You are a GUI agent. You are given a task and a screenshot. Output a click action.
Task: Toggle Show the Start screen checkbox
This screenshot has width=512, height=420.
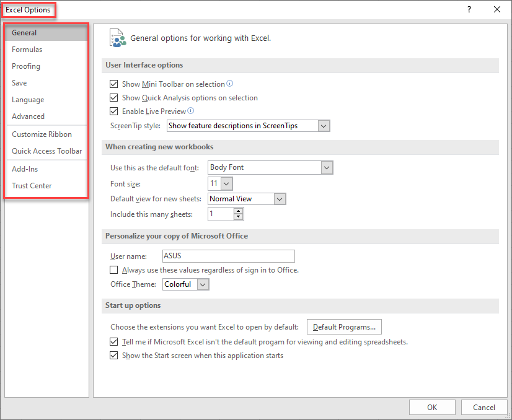pyautogui.click(x=113, y=356)
